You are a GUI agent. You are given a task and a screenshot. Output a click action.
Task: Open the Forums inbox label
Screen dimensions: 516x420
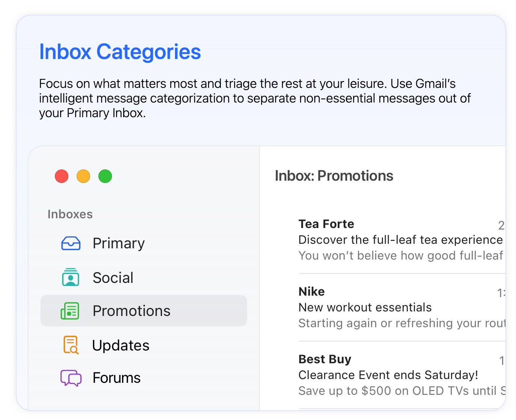point(116,378)
